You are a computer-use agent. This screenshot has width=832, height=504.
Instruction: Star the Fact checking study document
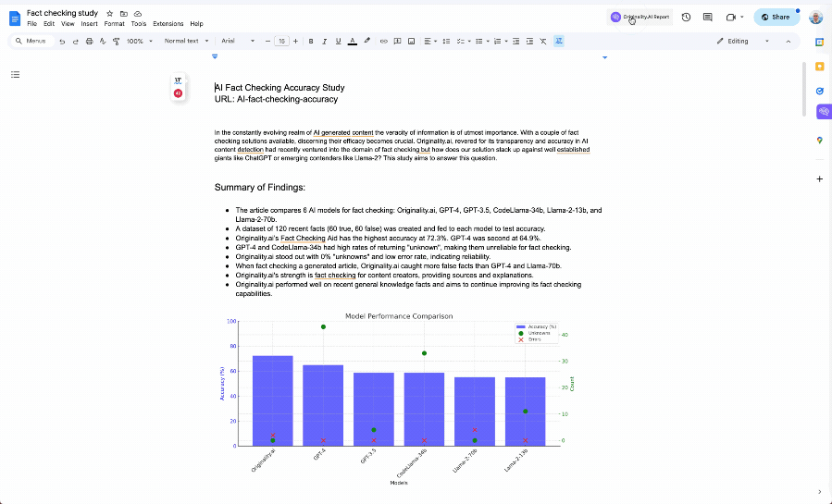pos(110,13)
